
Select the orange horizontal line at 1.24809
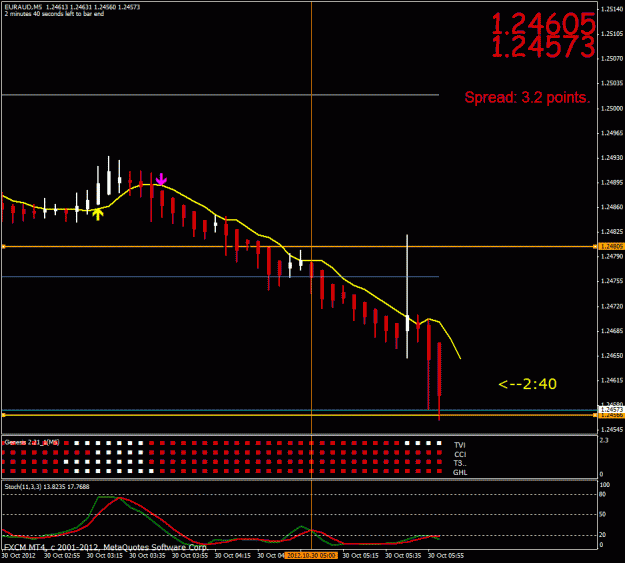coord(299,247)
